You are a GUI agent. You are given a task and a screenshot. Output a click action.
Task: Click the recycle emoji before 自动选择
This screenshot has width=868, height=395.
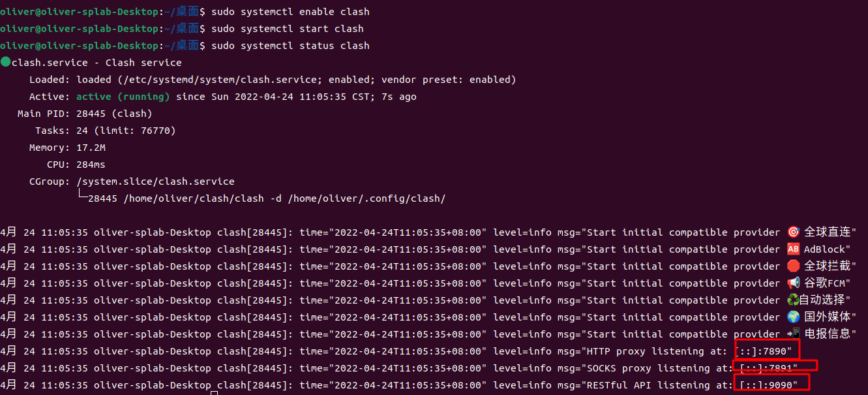click(792, 300)
